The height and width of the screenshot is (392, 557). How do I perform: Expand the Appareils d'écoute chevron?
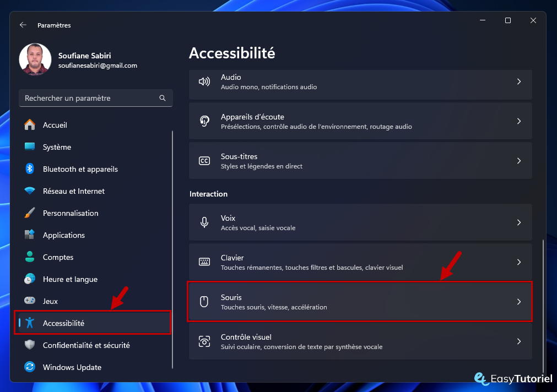point(519,121)
